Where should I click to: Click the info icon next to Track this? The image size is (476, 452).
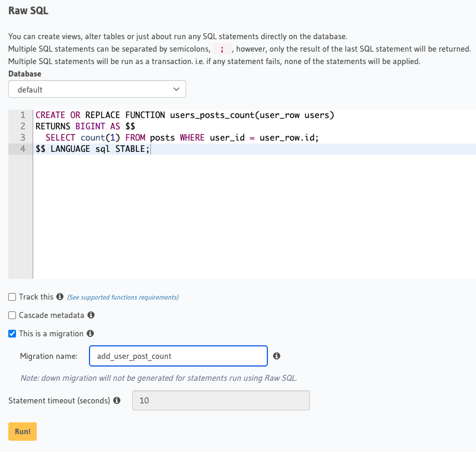click(x=60, y=297)
